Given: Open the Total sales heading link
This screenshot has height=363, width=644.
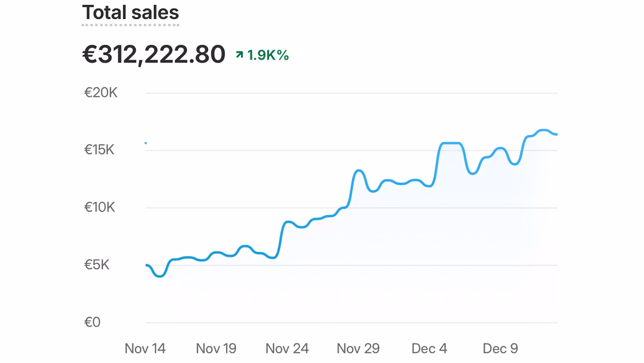Looking at the screenshot, I should point(131,13).
